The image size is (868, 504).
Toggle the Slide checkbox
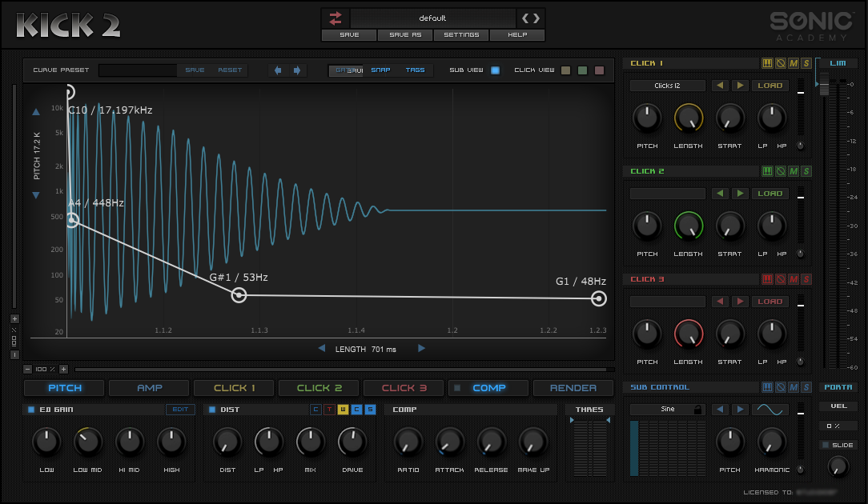(826, 445)
